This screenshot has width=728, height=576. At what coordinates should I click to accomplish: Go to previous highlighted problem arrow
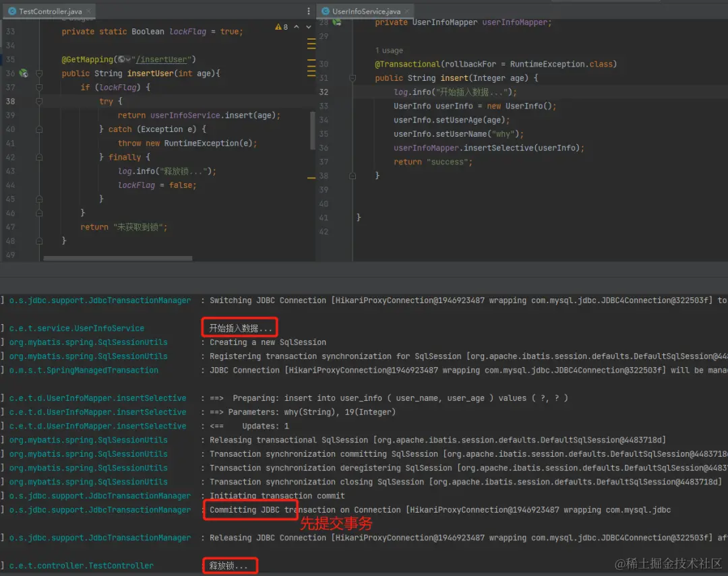point(296,27)
